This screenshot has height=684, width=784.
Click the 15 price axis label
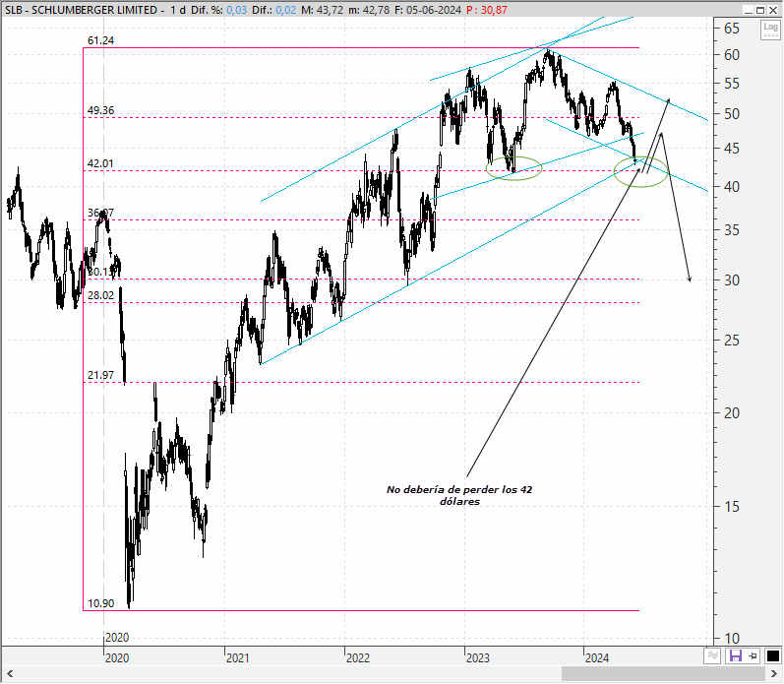tap(732, 507)
